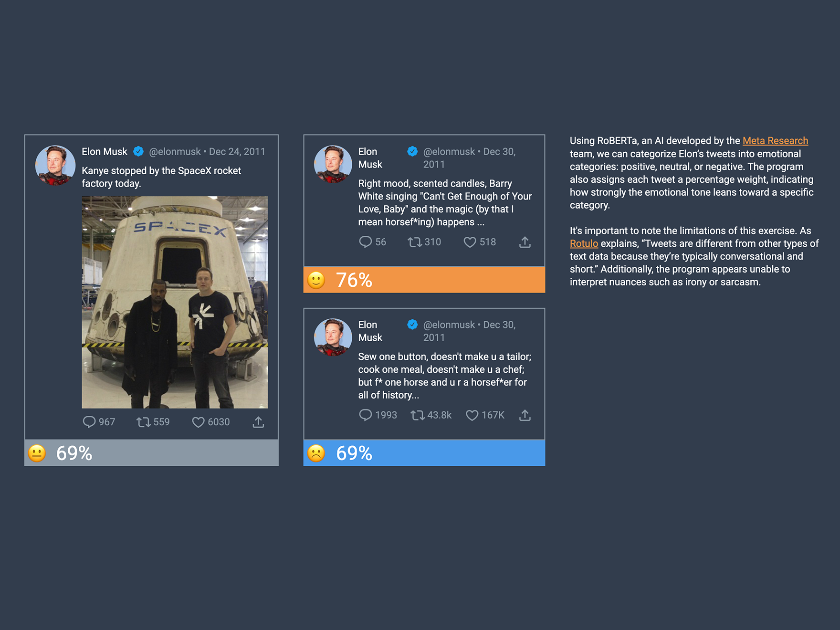Click the retweet icon showing 559
The width and height of the screenshot is (840, 630).
pyautogui.click(x=144, y=422)
